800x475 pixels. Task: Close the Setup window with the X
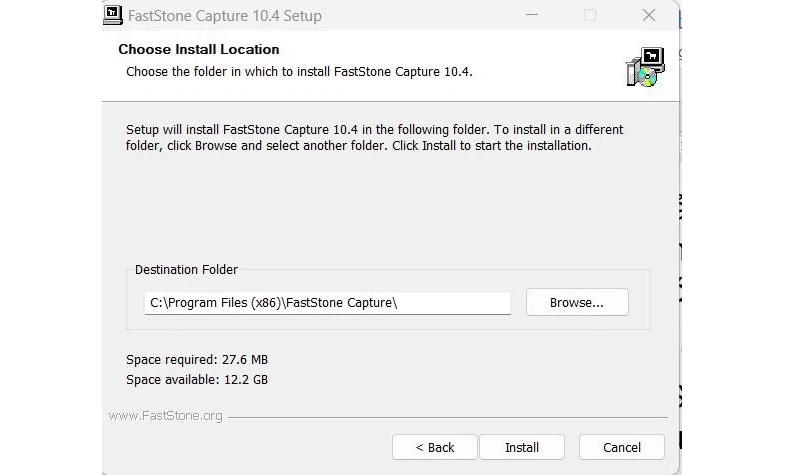648,16
